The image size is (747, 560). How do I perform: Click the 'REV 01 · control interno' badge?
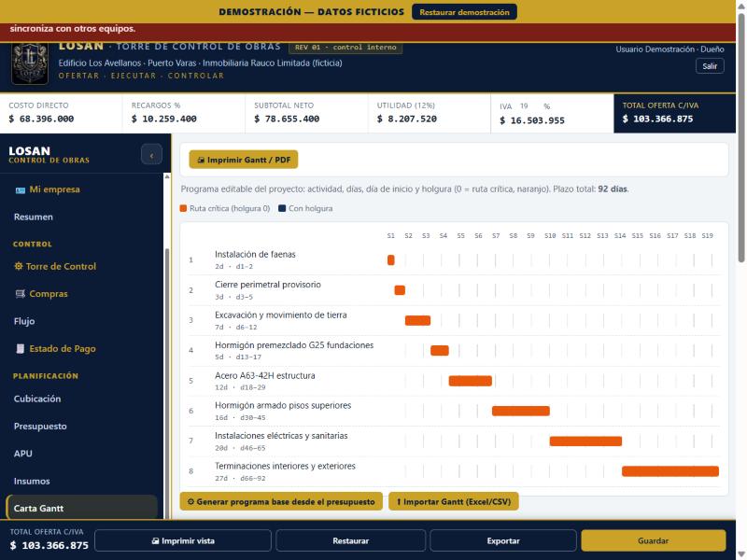pos(345,48)
